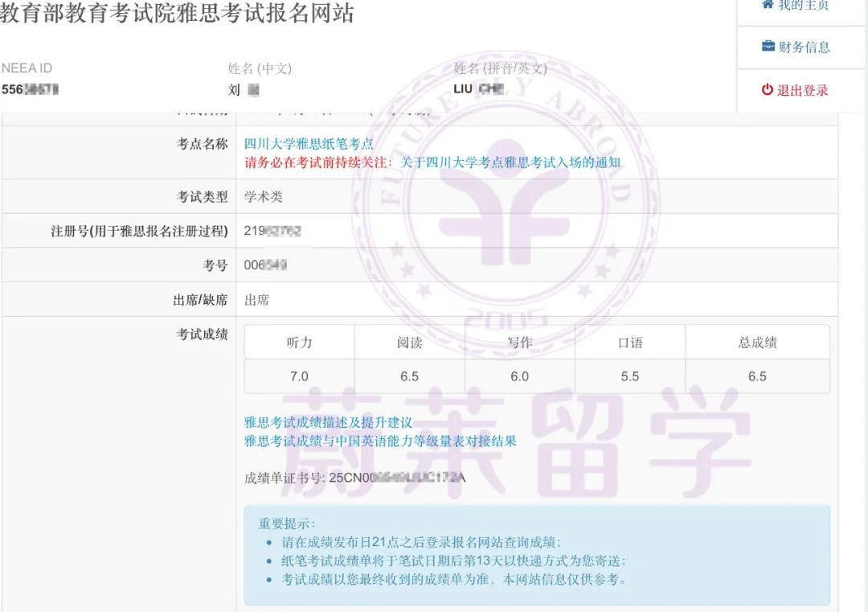The width and height of the screenshot is (868, 612).
Task: Click the briefcase icon beside 财务信息
Action: click(768, 46)
